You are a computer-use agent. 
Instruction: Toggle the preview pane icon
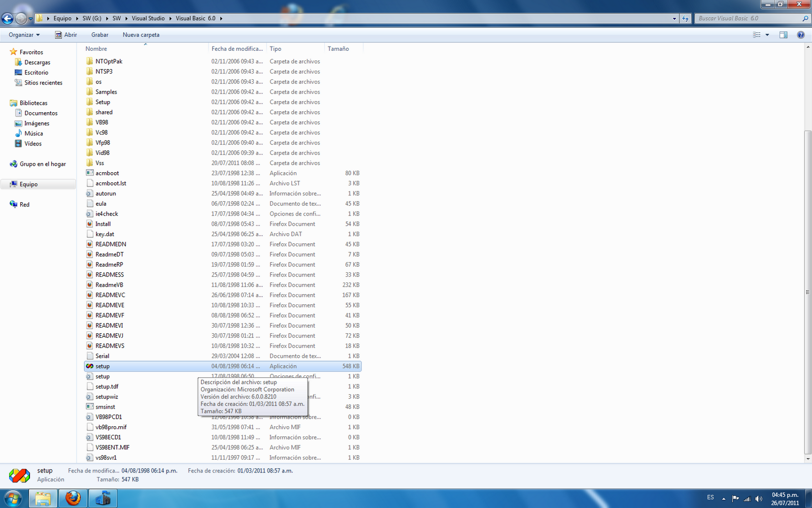[784, 35]
